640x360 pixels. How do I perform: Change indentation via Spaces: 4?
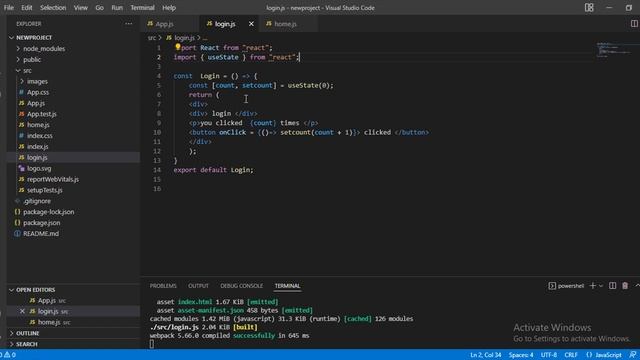521,355
